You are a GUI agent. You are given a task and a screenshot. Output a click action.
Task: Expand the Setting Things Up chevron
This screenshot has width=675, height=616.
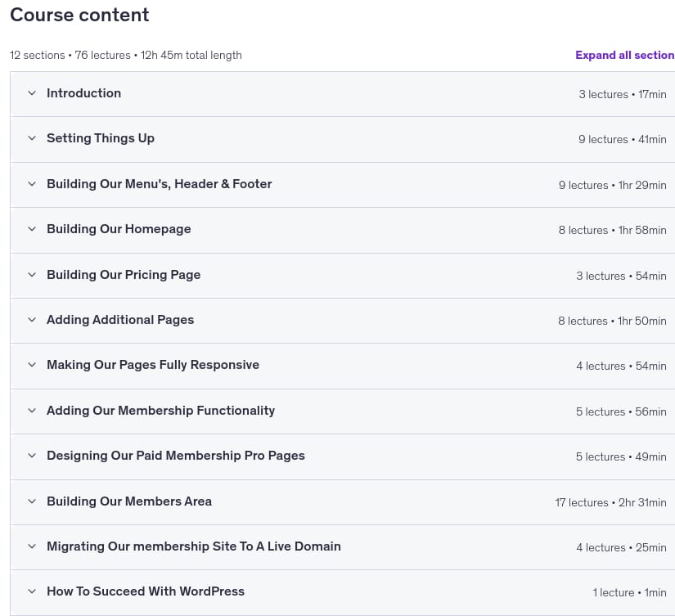[x=32, y=138]
